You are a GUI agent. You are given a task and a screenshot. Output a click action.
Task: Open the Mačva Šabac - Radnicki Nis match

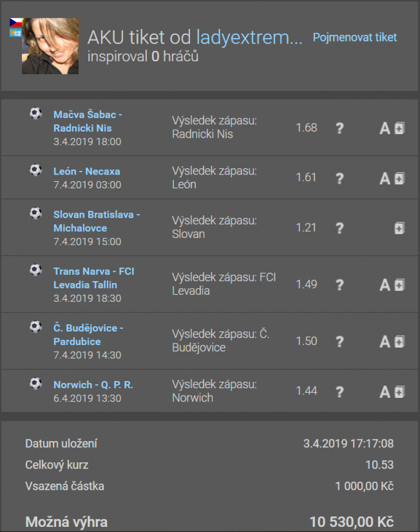pos(88,121)
